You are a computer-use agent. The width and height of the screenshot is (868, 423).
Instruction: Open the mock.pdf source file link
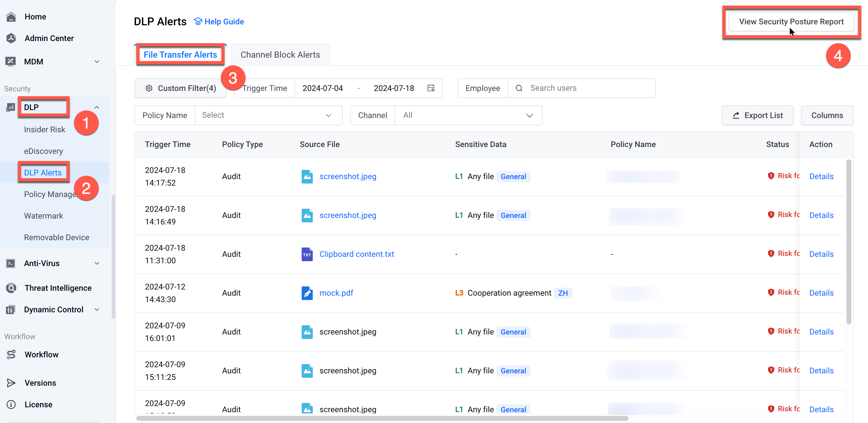pyautogui.click(x=336, y=293)
